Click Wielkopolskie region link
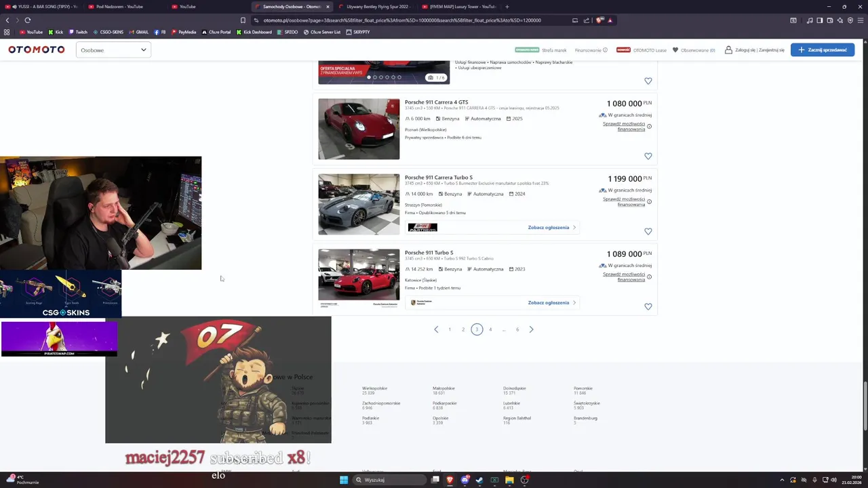 (x=374, y=388)
